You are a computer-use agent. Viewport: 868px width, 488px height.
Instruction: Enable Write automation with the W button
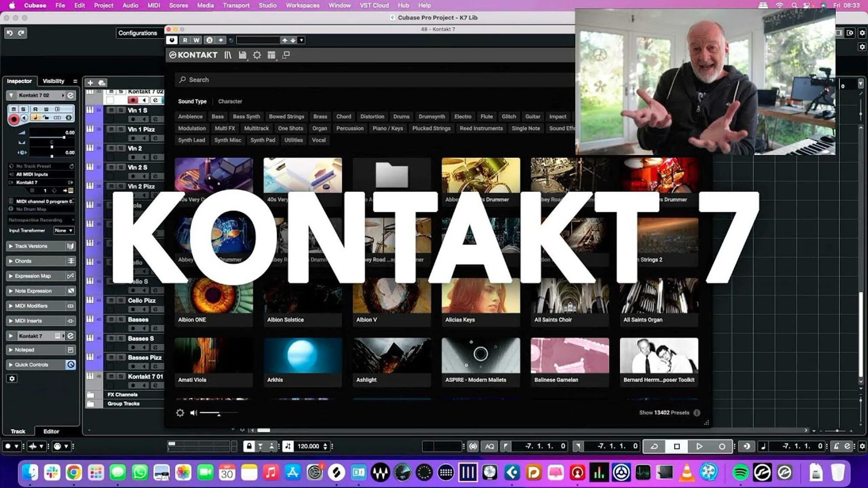[196, 40]
